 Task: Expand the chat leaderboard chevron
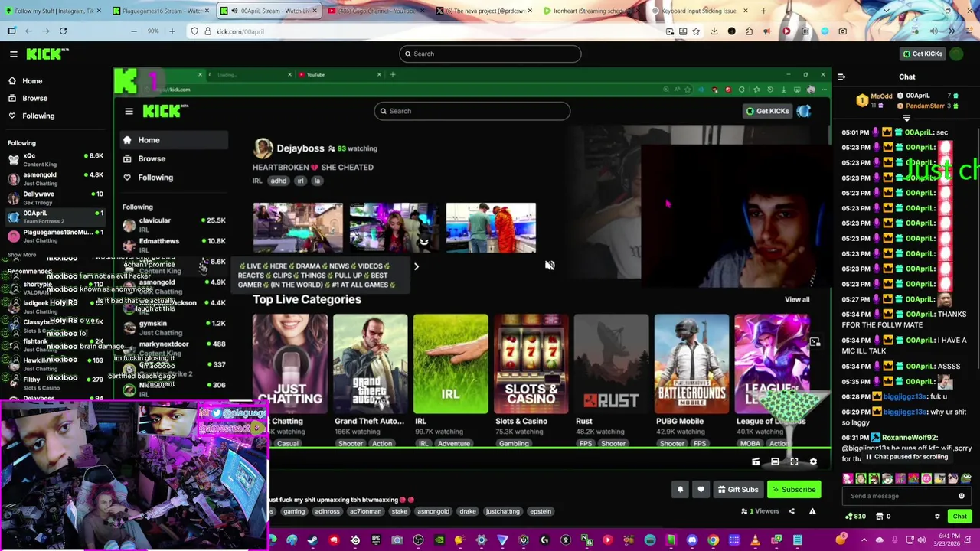point(906,119)
